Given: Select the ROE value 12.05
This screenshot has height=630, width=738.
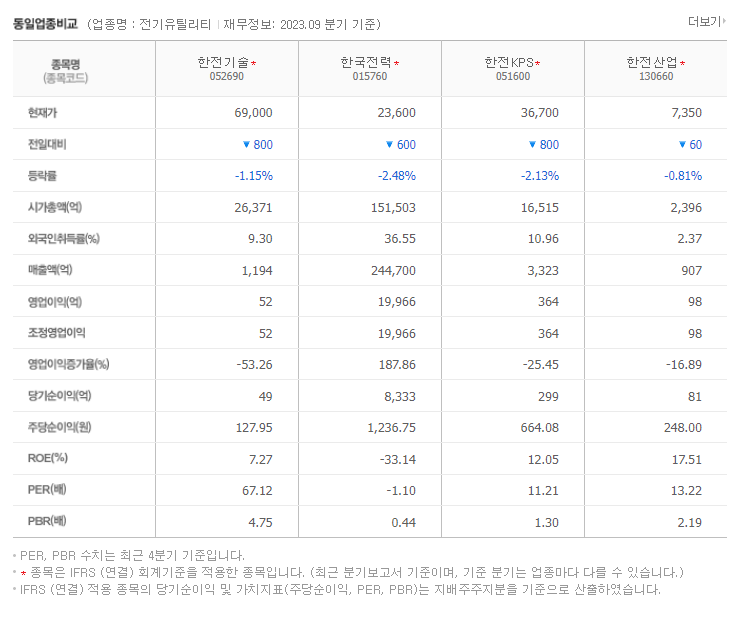Looking at the screenshot, I should point(543,459).
